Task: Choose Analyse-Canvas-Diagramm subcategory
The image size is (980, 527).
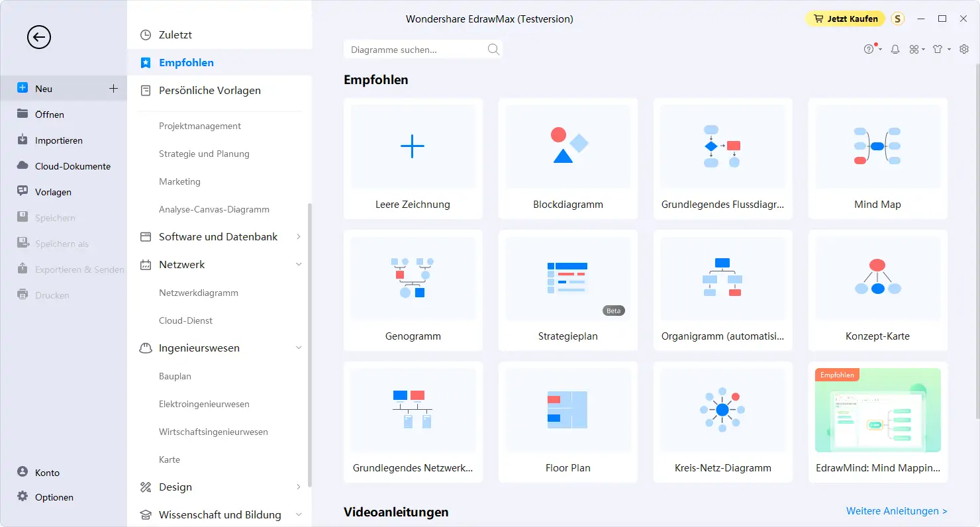Action: coord(214,209)
